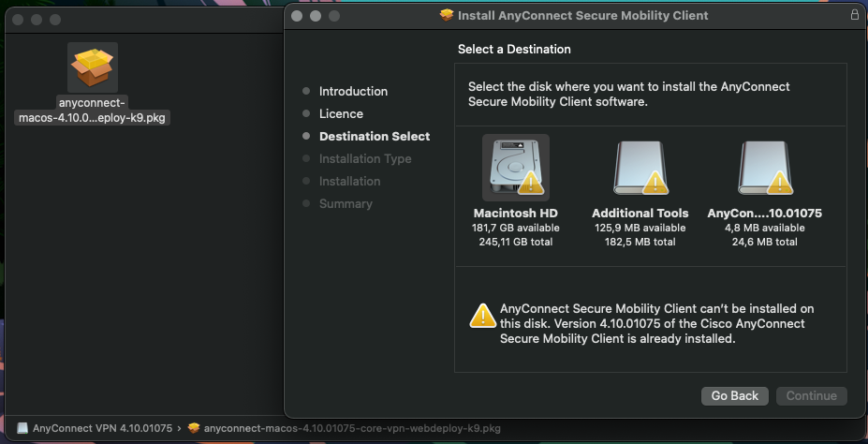Click the anyconnect-macos-4.10.0...eploy-k9.pkg file name label
This screenshot has width=868, height=444.
pos(93,111)
